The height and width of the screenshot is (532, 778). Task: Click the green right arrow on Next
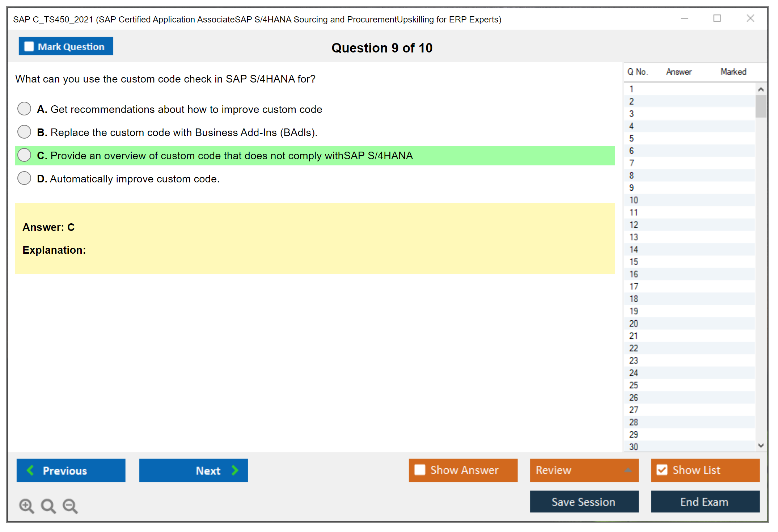pyautogui.click(x=235, y=470)
